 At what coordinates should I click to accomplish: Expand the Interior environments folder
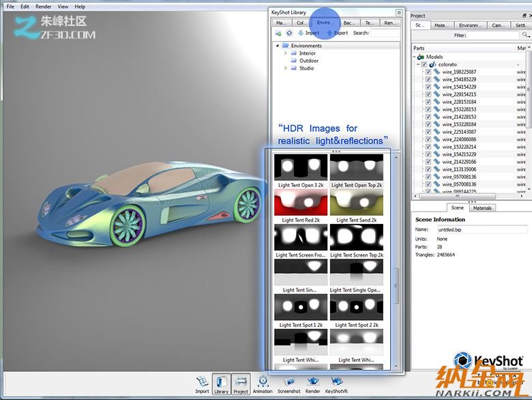click(x=286, y=53)
